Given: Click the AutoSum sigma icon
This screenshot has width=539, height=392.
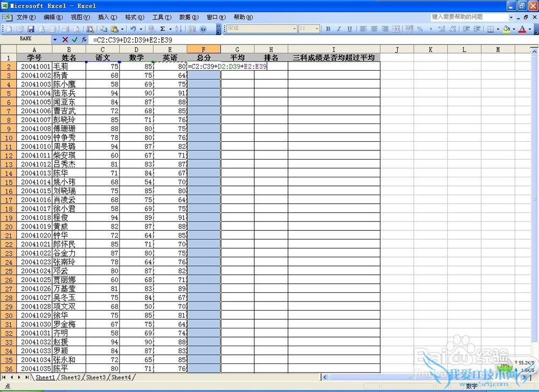Looking at the screenshot, I should pyautogui.click(x=163, y=29).
